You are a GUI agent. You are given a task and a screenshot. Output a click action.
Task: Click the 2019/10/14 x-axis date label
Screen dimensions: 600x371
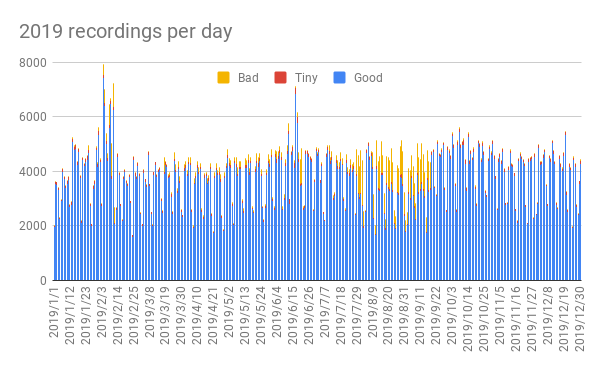(x=468, y=319)
